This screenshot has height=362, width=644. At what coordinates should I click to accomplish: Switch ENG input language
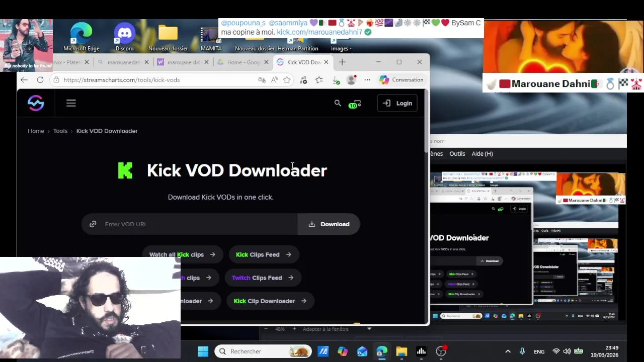pos(539,351)
